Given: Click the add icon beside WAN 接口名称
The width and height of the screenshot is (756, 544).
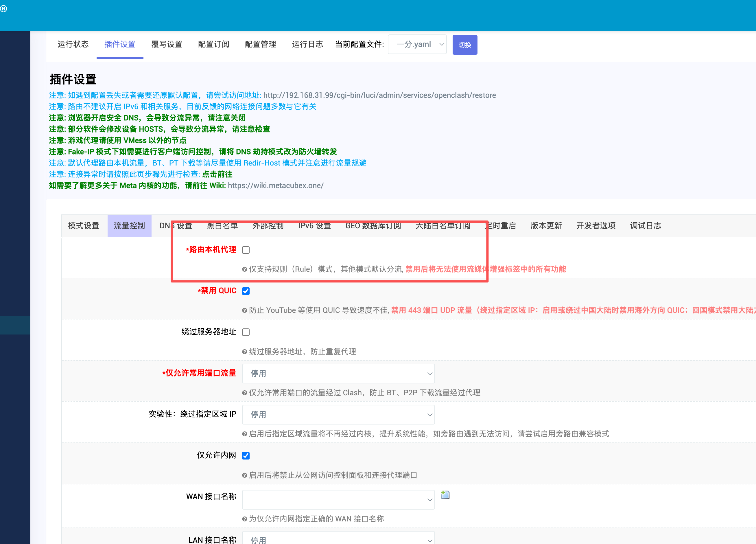Looking at the screenshot, I should [445, 495].
